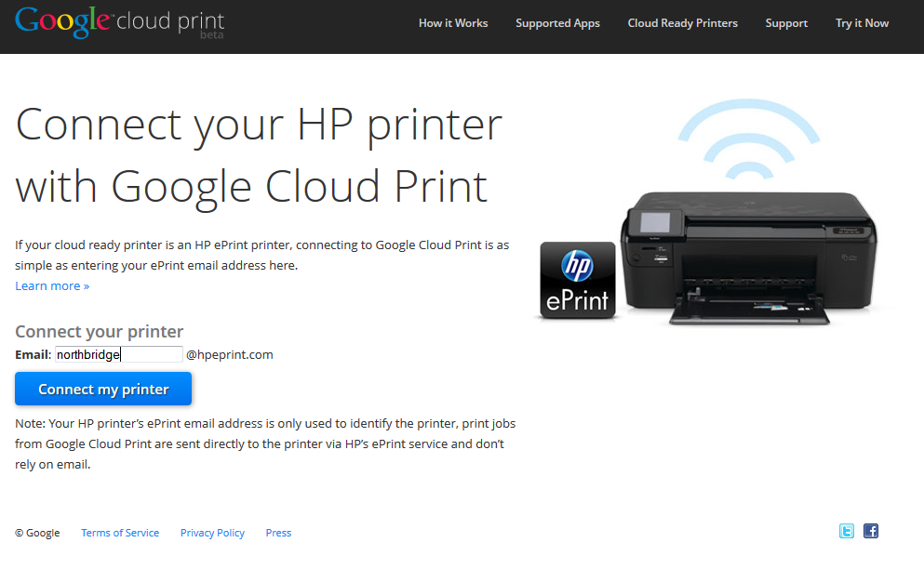Click the Google Cloud Print logo
Image resolution: width=924 pixels, height=569 pixels.
tap(120, 23)
